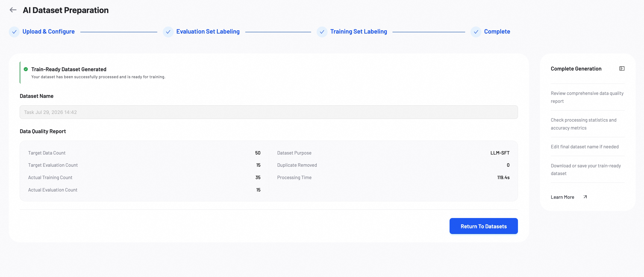
Task: Focus the Dataset Name input field
Action: (x=269, y=112)
